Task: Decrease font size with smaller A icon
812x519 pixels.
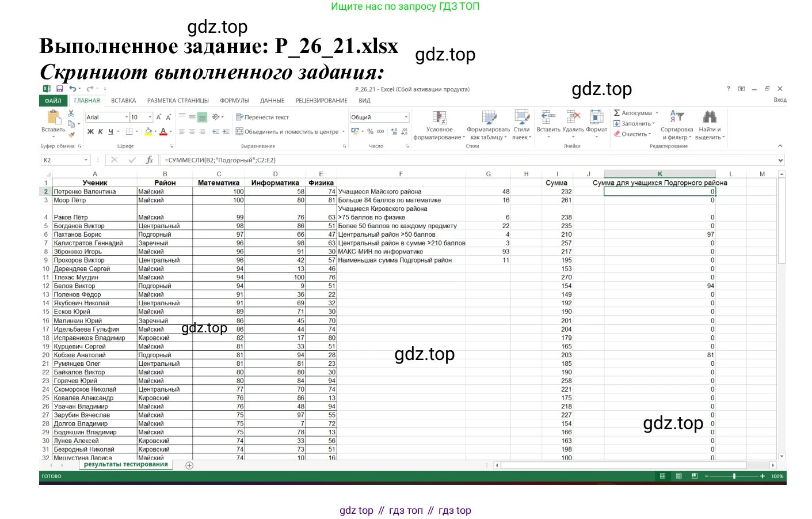Action: pos(169,117)
